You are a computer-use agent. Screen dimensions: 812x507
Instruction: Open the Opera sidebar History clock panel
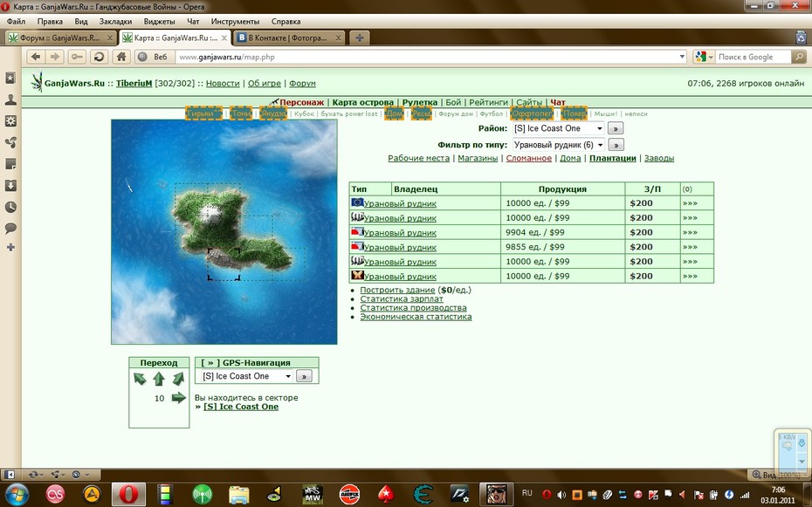click(x=10, y=207)
